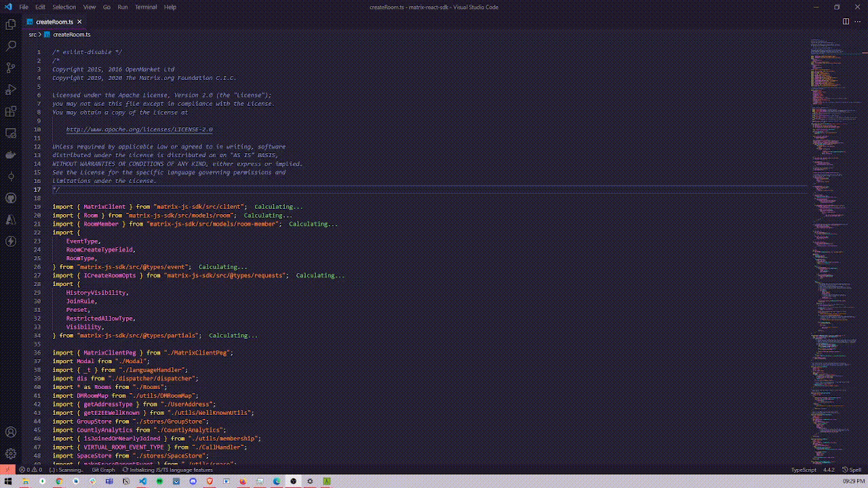This screenshot has height=488, width=868.
Task: Close the createRoom.ts tab
Action: 79,22
